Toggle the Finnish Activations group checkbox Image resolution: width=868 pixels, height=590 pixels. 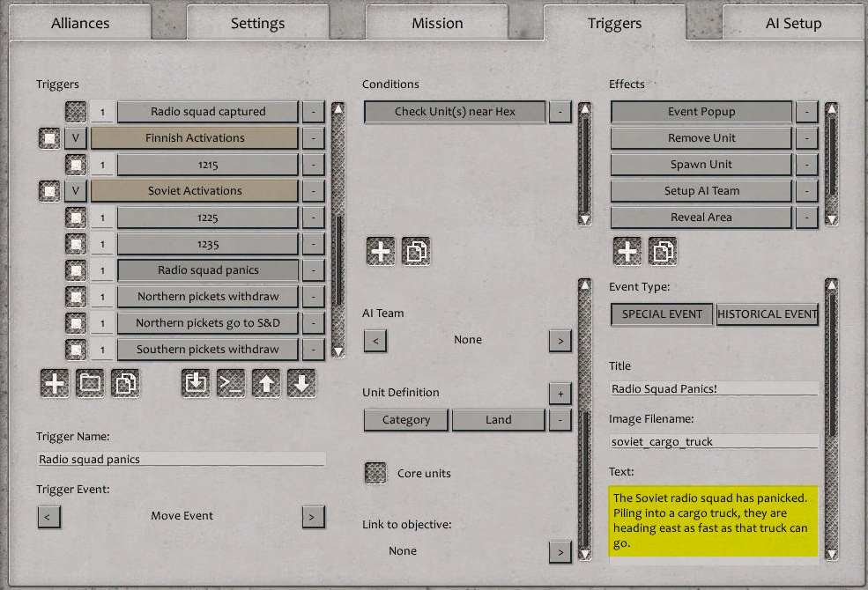[49, 137]
